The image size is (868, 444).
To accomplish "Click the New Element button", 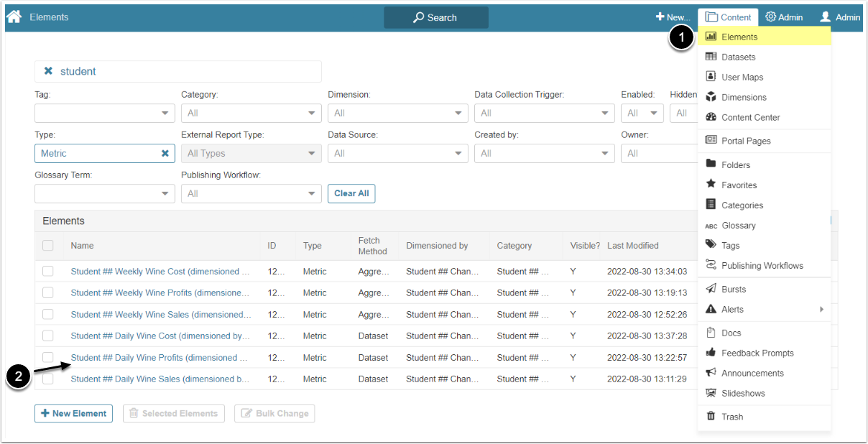I will (x=73, y=413).
